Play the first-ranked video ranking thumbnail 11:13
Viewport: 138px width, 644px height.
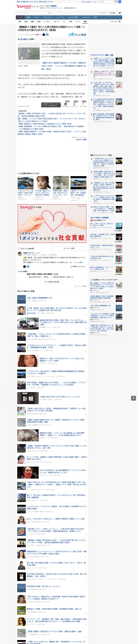pos(119,161)
